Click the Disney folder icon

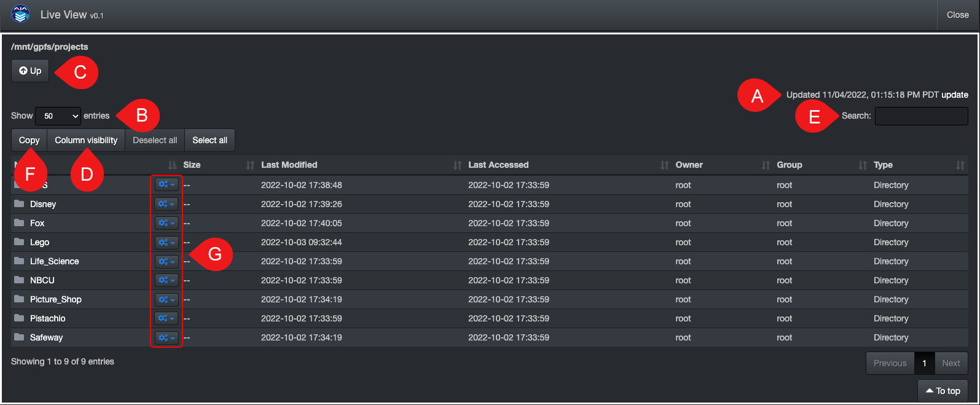[x=19, y=204]
